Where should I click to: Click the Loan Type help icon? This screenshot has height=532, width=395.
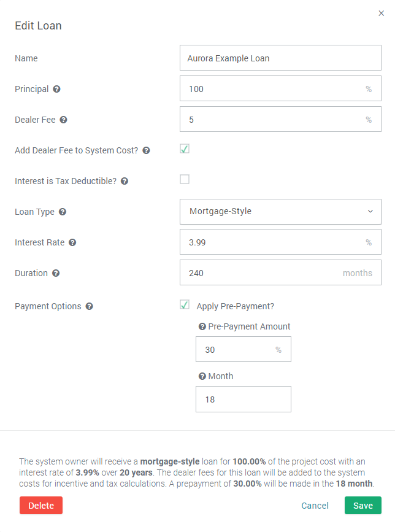coord(63,212)
